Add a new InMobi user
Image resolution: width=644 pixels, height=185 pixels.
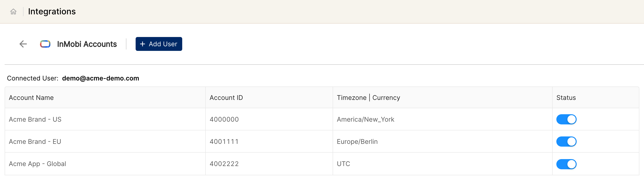(x=159, y=44)
